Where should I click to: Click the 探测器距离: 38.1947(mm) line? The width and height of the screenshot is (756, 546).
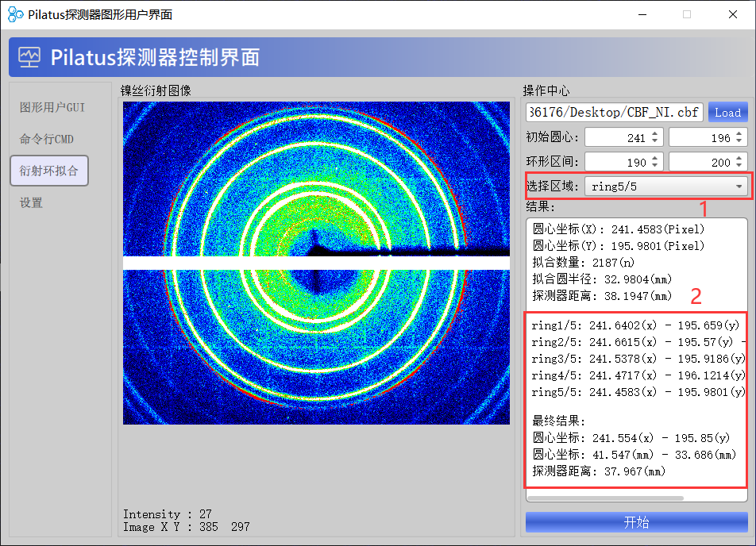tap(602, 296)
